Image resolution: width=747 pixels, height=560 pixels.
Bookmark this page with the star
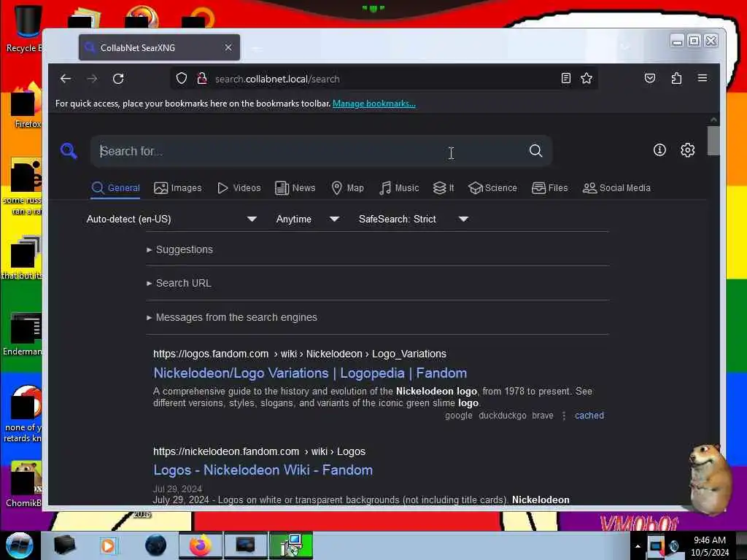587,79
